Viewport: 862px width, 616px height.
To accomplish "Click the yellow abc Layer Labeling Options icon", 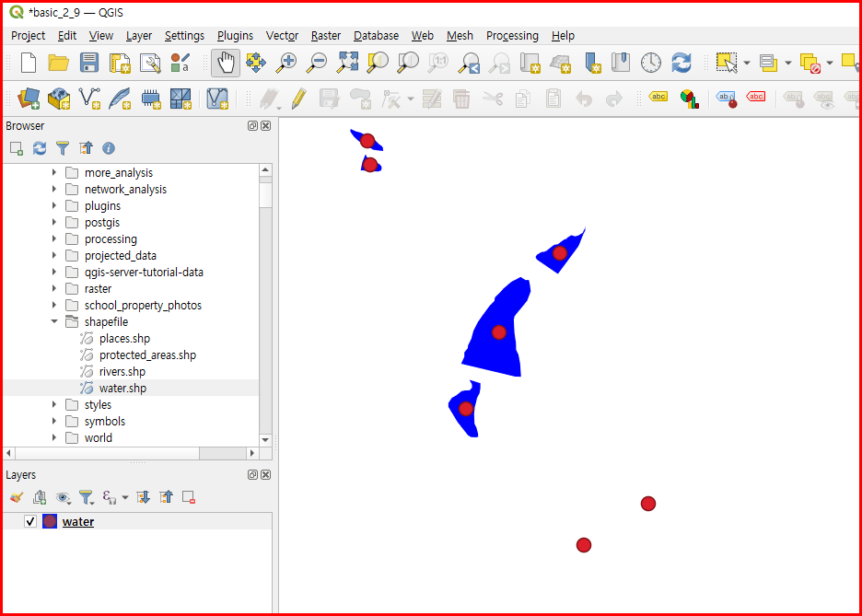I will (x=658, y=97).
